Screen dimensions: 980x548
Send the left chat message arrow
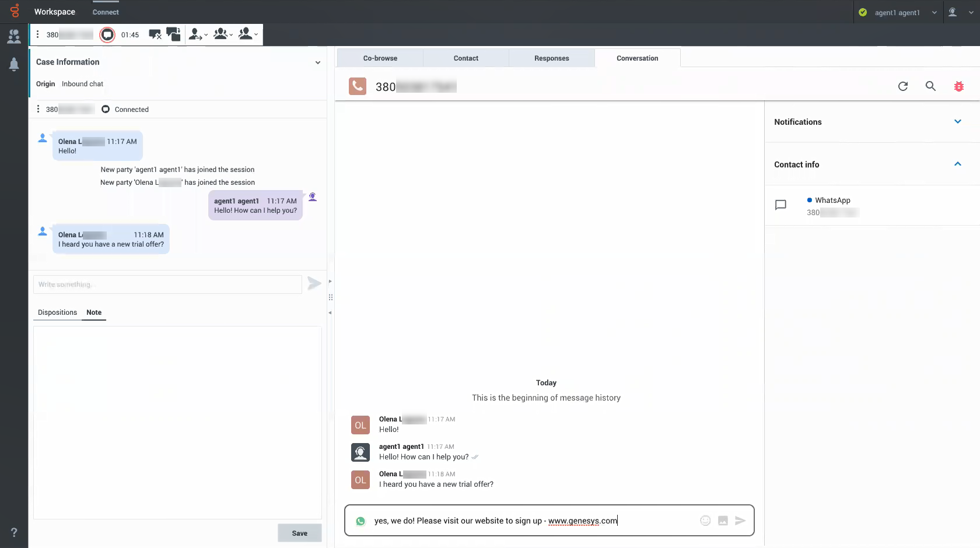[314, 284]
